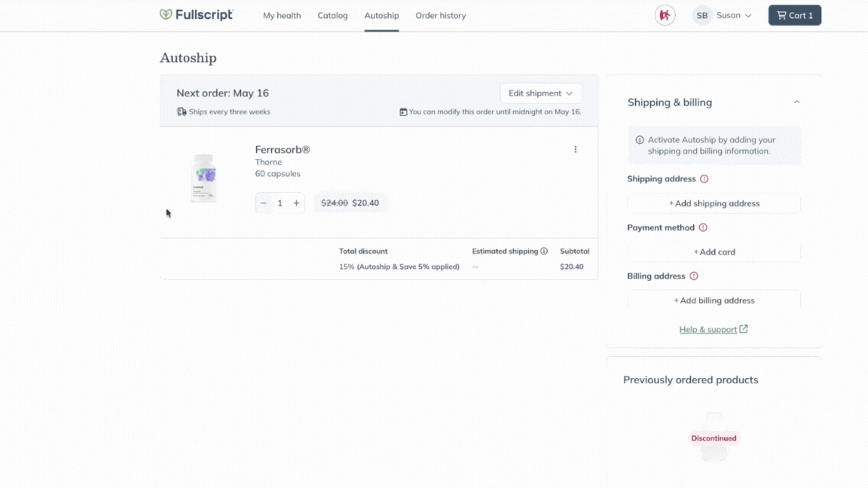Click the discounted price $20.40 beside quantity
The width and height of the screenshot is (868, 488).
[365, 203]
